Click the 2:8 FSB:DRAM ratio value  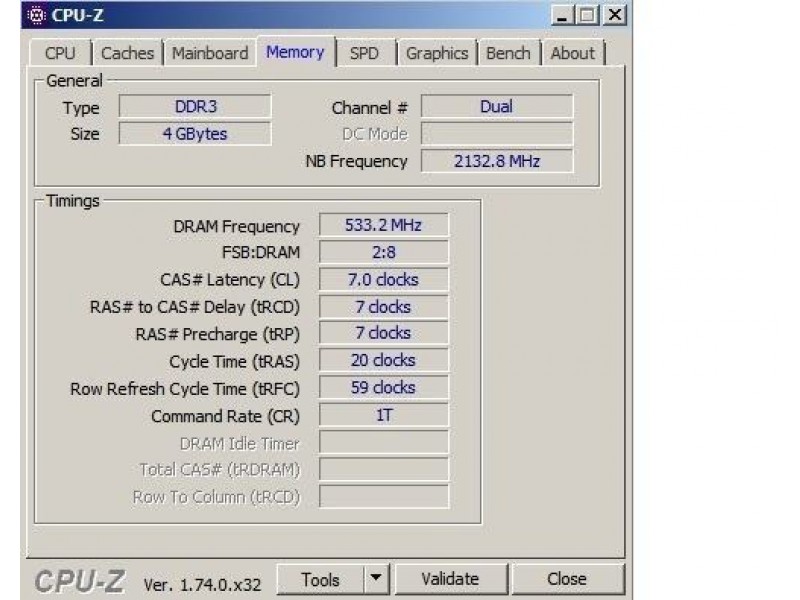click(x=384, y=252)
